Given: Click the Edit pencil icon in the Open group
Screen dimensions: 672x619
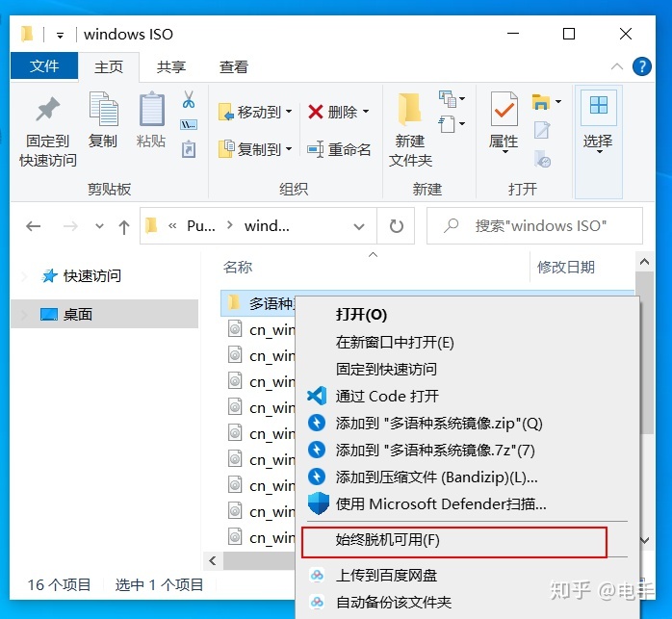Looking at the screenshot, I should (x=542, y=130).
